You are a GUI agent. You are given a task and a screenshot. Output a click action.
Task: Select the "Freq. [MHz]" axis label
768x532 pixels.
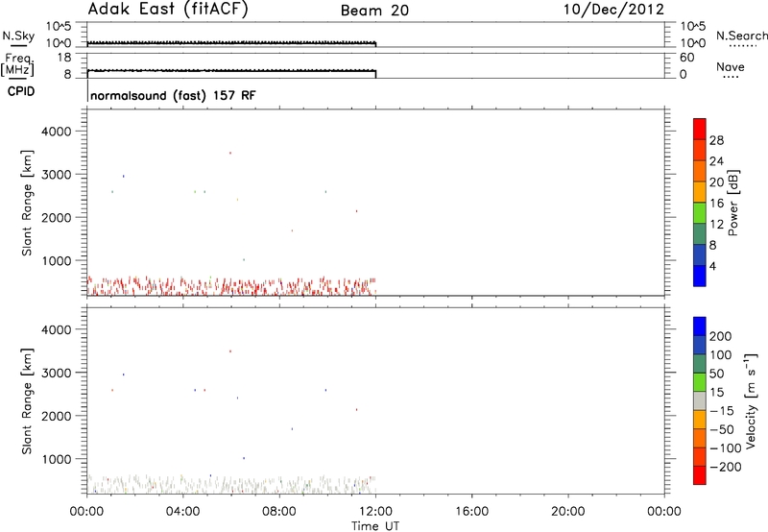point(17,64)
